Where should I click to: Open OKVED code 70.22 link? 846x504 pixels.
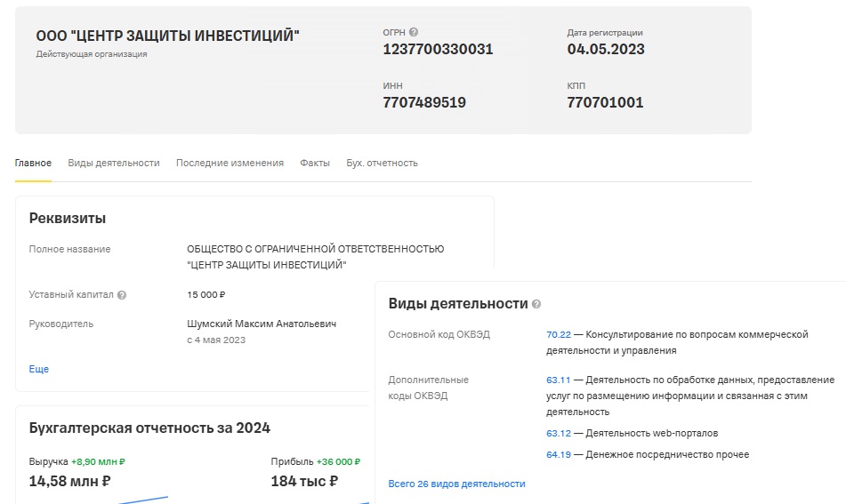coord(558,334)
